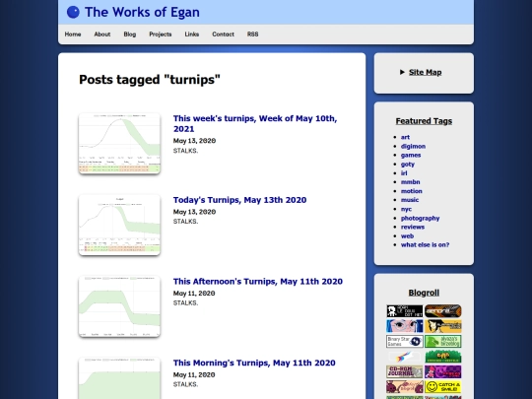The image size is (532, 399).
Task: Open the Contact page
Action: coord(223,34)
